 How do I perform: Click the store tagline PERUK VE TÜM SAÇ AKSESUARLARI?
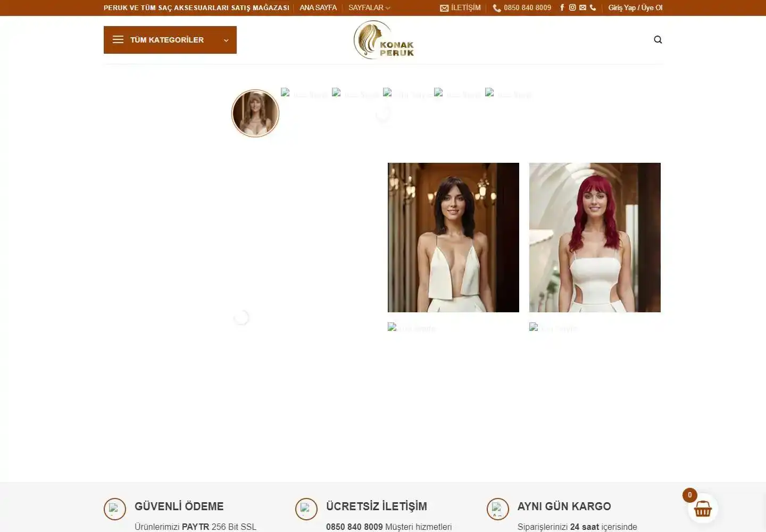click(x=196, y=7)
